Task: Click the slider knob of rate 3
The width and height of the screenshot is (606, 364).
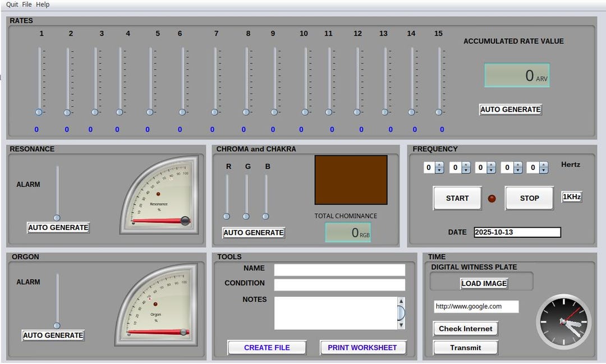Action: point(95,112)
